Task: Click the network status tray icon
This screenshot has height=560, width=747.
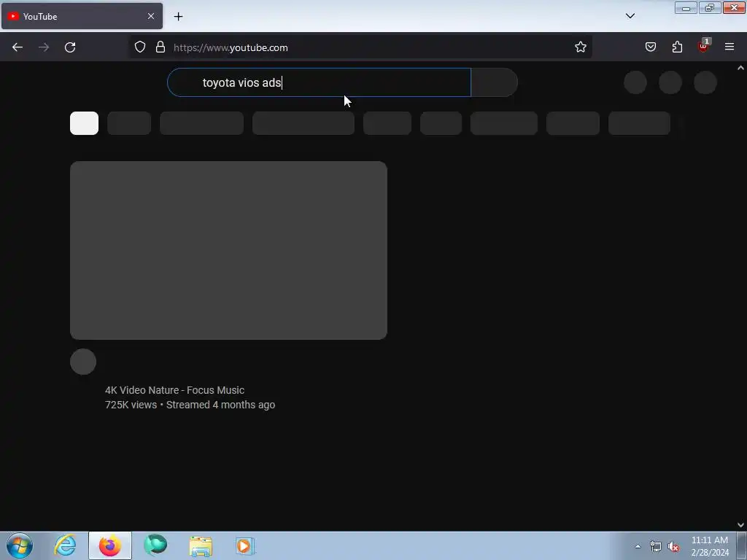Action: pos(656,547)
